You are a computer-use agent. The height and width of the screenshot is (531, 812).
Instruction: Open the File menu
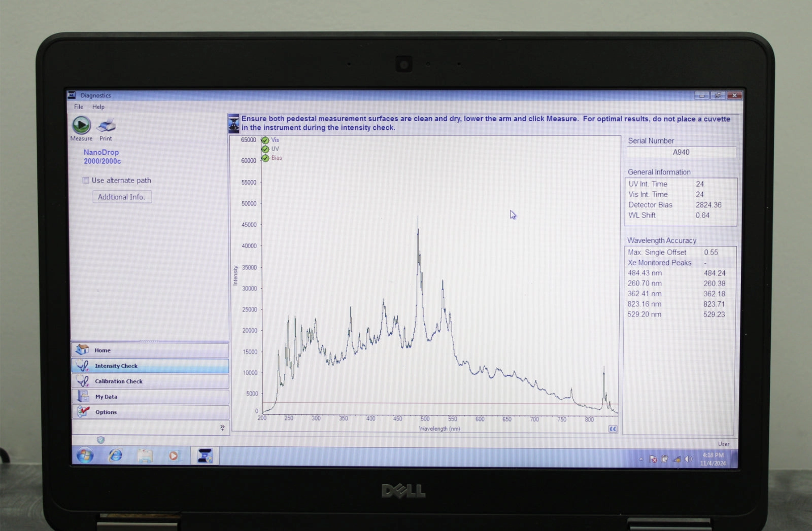[x=79, y=107]
